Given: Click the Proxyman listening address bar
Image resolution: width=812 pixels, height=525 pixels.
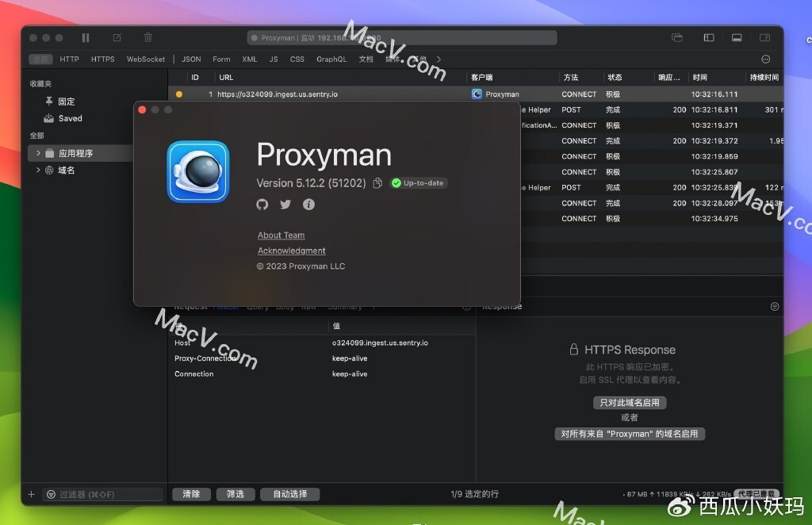Looking at the screenshot, I should coord(402,38).
